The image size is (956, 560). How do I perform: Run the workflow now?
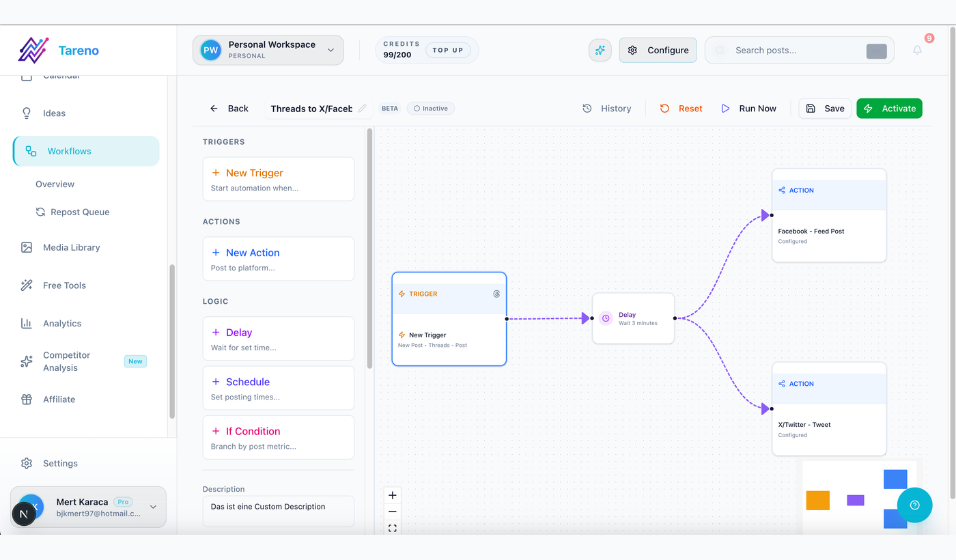748,109
